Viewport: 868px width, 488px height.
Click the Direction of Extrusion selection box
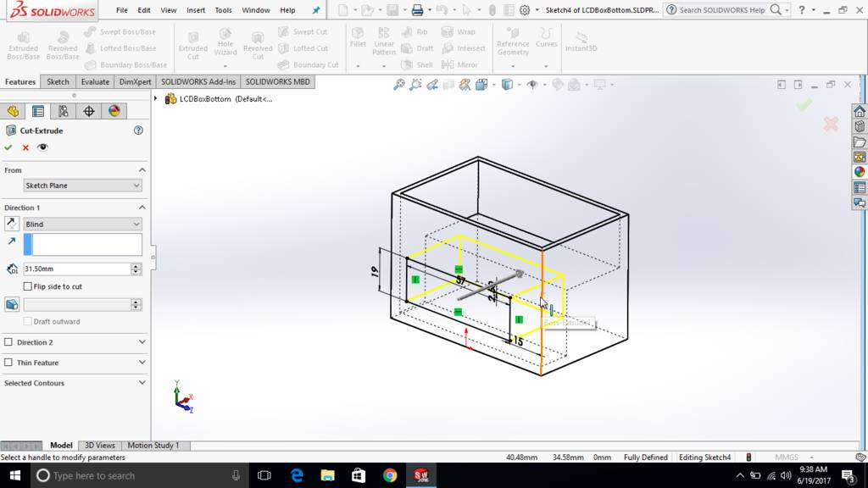click(82, 245)
